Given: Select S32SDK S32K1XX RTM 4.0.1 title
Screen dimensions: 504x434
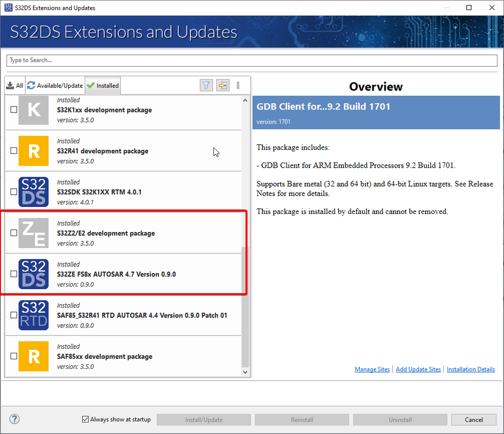Looking at the screenshot, I should click(x=99, y=192).
